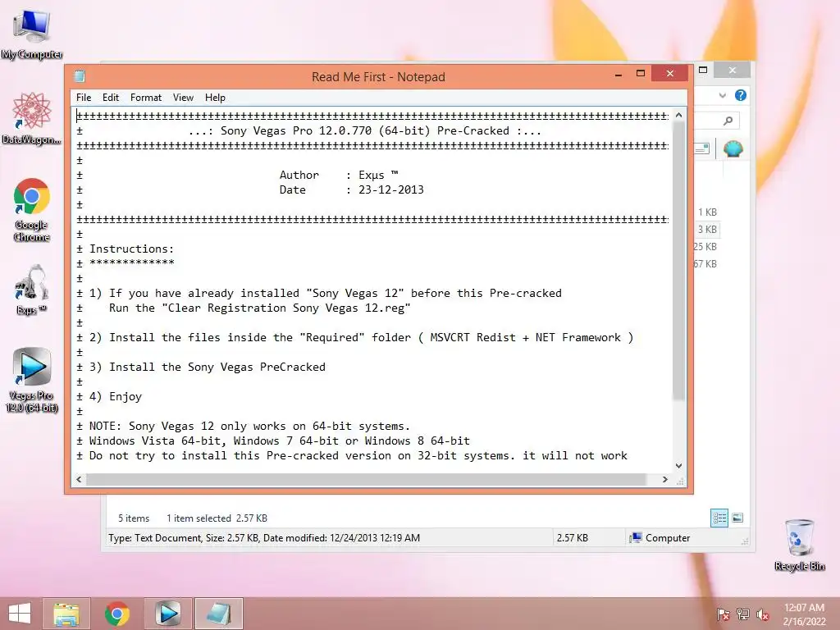
Task: Maximize the Notepad window
Action: [x=640, y=74]
